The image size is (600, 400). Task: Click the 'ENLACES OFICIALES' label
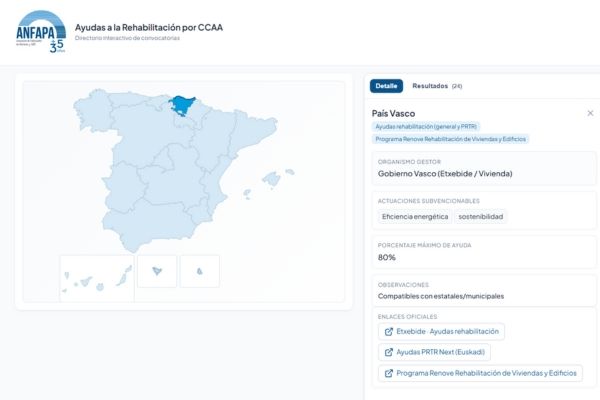(x=407, y=317)
